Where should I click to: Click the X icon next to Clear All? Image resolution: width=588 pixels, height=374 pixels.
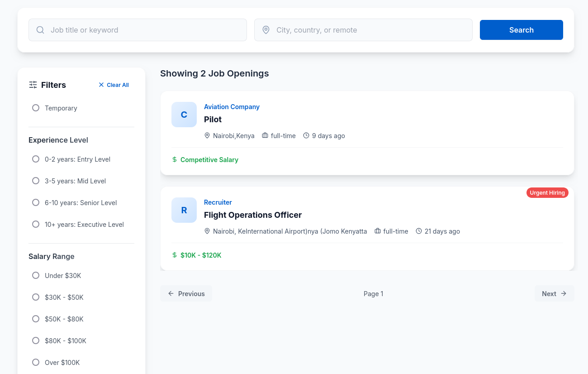point(101,85)
